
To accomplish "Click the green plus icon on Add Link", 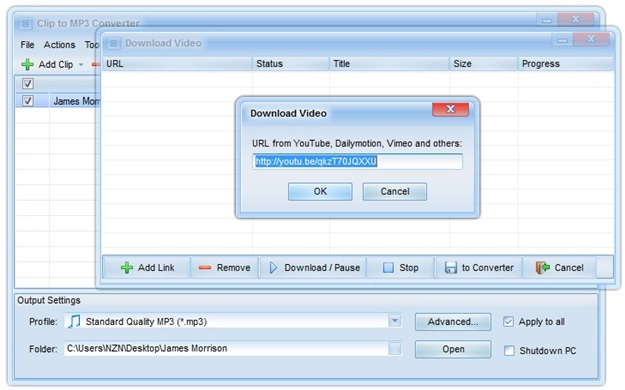I will point(127,268).
